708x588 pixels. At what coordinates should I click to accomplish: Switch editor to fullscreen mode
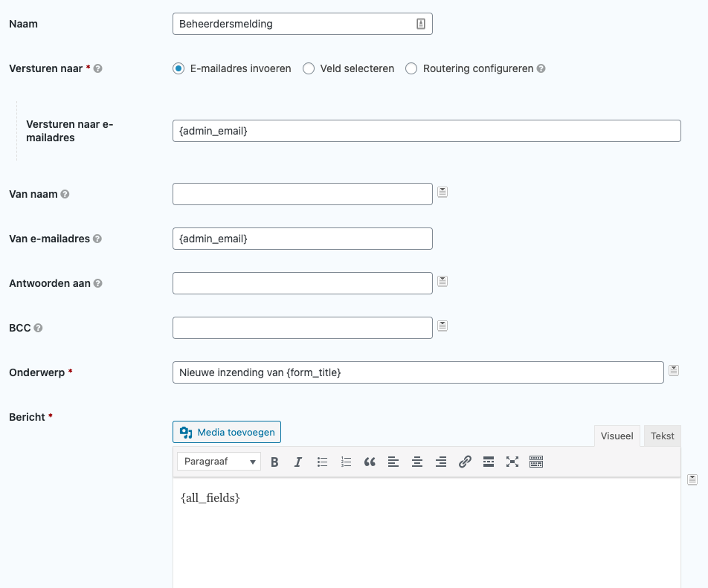[512, 462]
